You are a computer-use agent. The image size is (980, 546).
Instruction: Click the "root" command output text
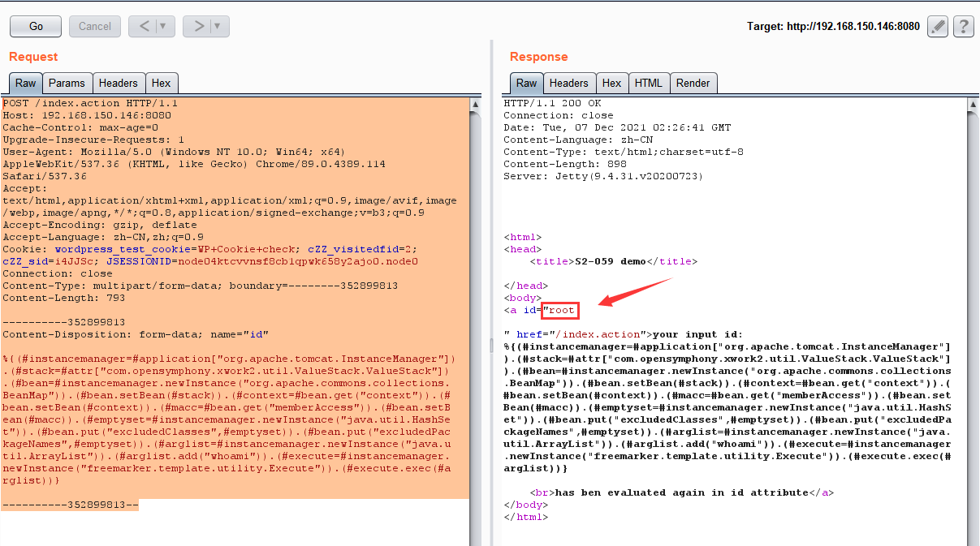click(562, 310)
